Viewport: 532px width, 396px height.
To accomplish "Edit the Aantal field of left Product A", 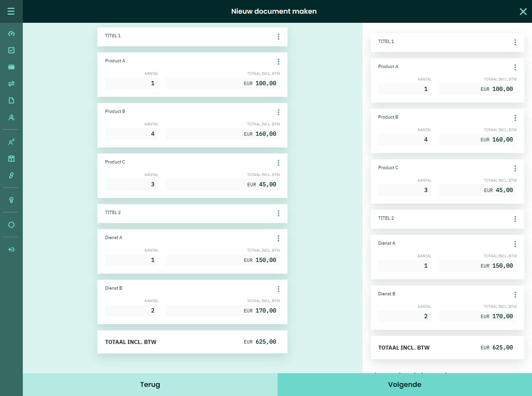I will point(131,83).
